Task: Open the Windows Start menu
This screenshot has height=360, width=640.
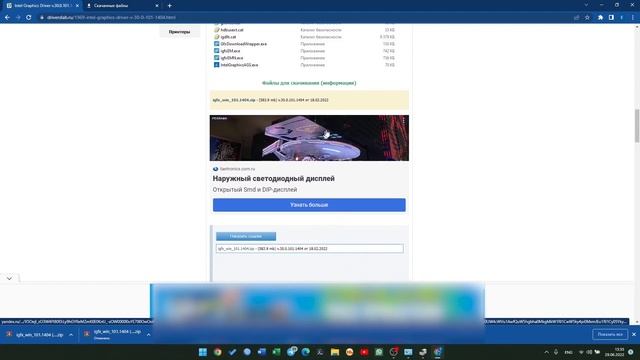Action: 203,352
